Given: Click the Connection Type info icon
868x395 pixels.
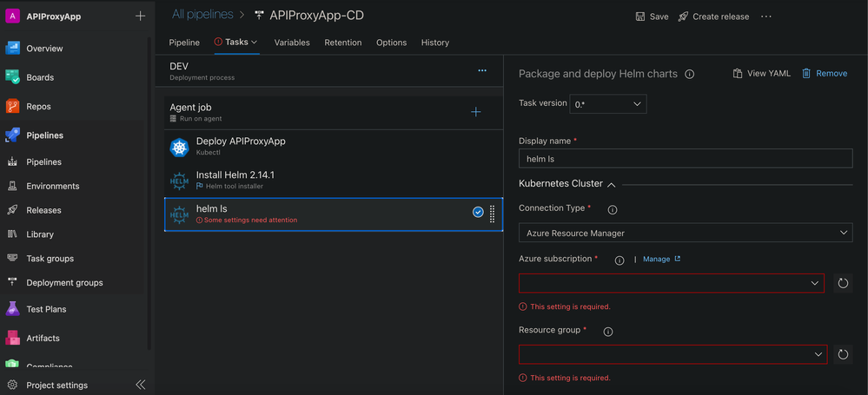Looking at the screenshot, I should 613,210.
